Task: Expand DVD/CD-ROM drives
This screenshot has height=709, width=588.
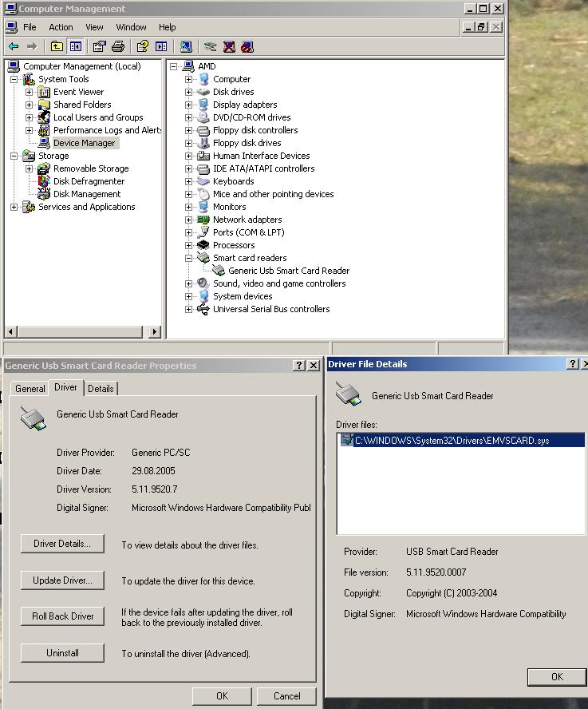Action: click(188, 117)
